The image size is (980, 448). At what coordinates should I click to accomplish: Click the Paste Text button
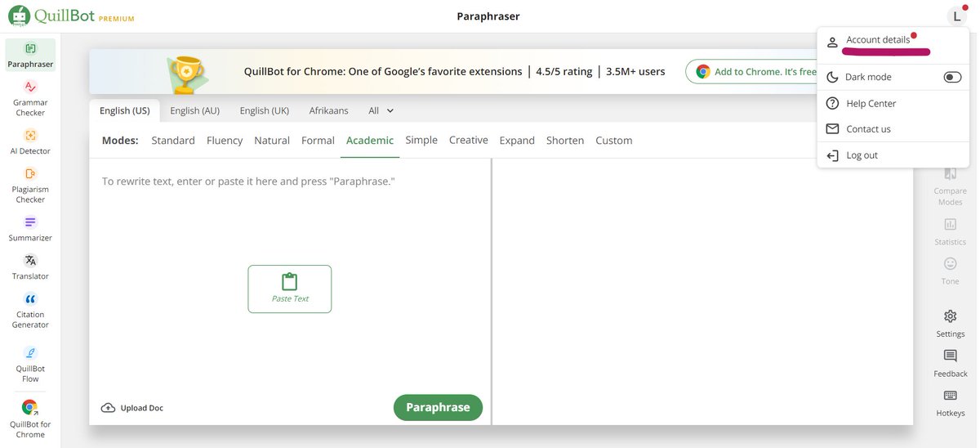point(290,289)
